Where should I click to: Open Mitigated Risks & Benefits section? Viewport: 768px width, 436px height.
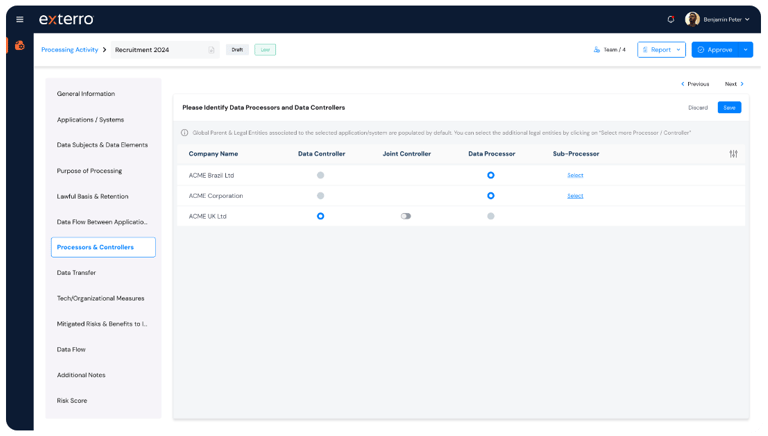(x=102, y=324)
